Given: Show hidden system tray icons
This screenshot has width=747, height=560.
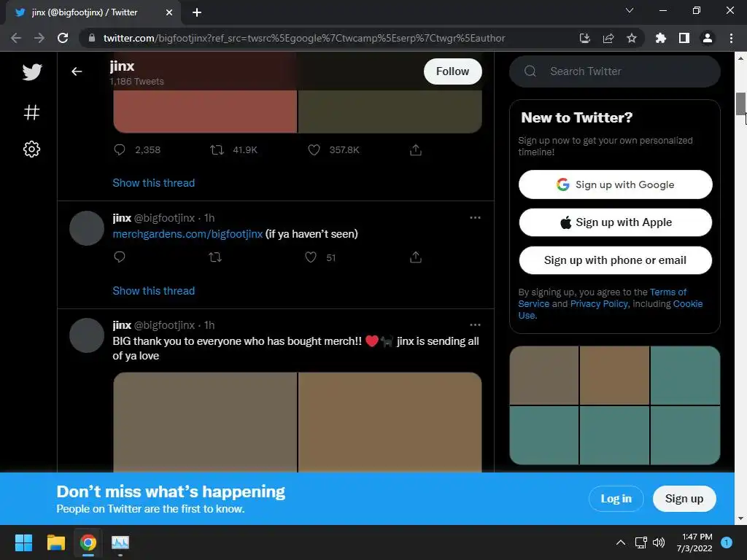Looking at the screenshot, I should 621,542.
